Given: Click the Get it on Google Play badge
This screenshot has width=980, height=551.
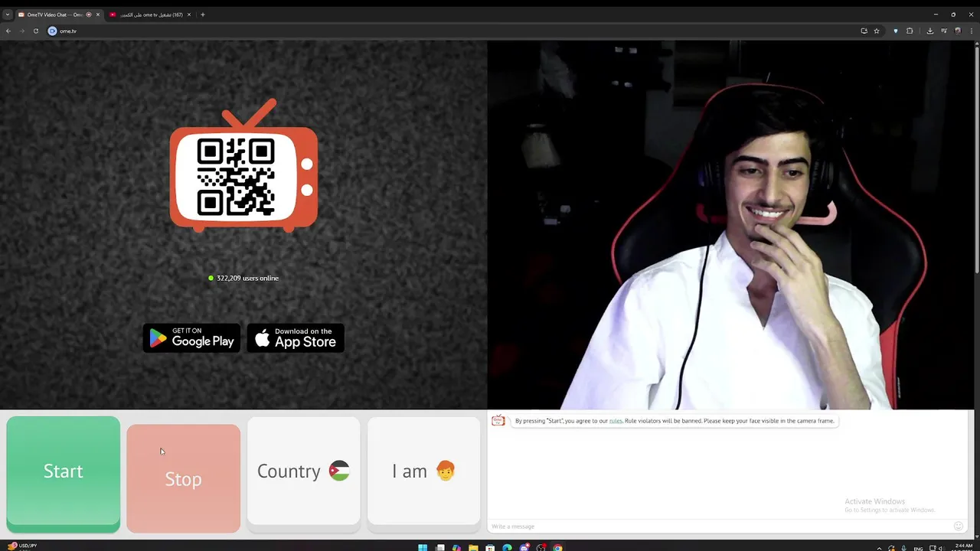Looking at the screenshot, I should click(191, 338).
